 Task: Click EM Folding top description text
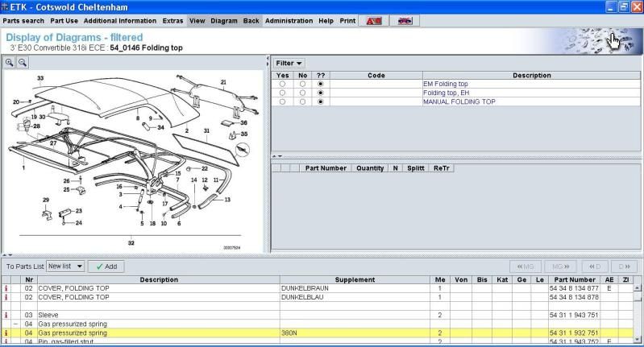[x=446, y=84]
